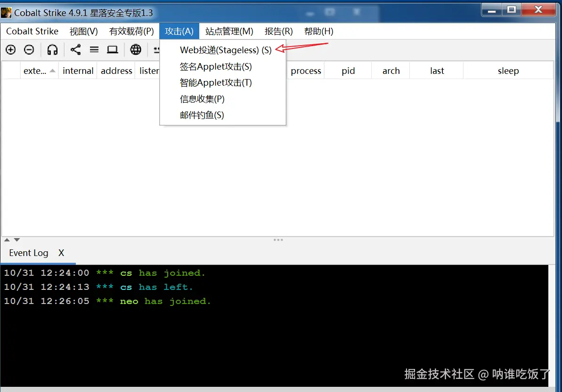Viewport: 562px width, 392px height.
Task: Open the 帮助(H) menu
Action: click(x=318, y=32)
